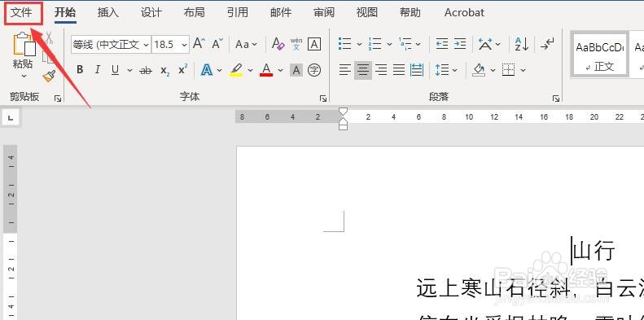Open the font name combo box
The image size is (644, 320).
point(111,44)
